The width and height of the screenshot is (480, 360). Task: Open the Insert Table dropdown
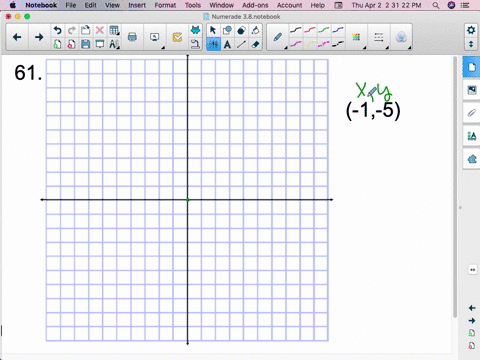point(114,30)
